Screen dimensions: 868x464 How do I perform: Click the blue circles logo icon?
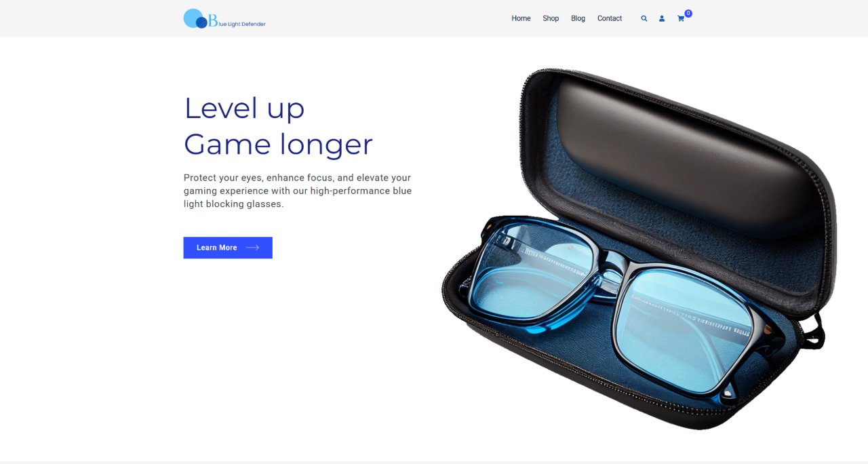tap(195, 19)
